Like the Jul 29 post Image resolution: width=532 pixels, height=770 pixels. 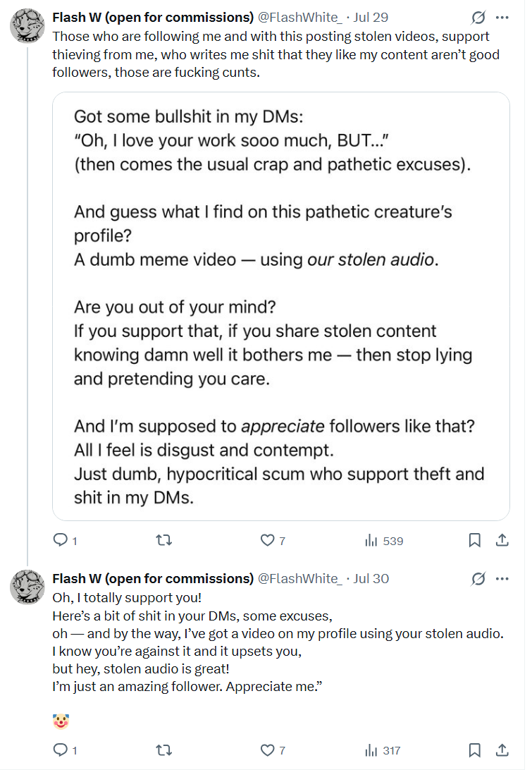[267, 541]
